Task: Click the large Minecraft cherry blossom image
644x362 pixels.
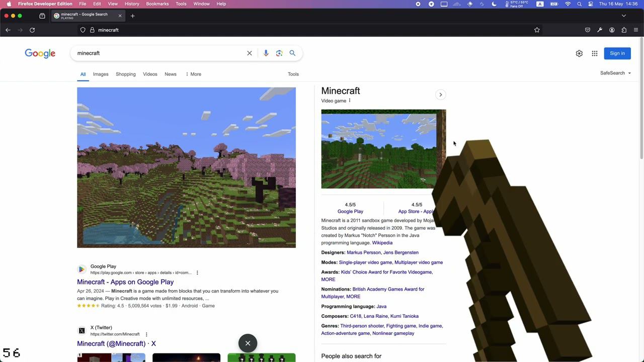Action: pos(186,167)
